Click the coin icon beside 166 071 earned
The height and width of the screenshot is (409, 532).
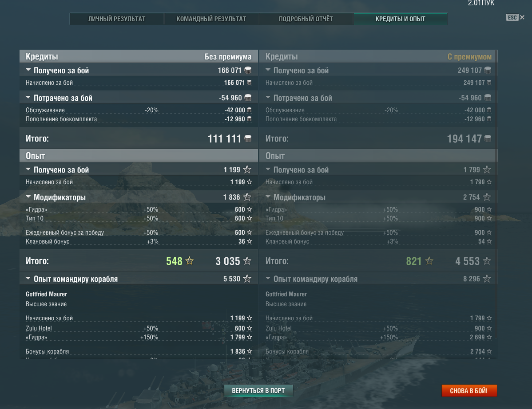coord(248,70)
